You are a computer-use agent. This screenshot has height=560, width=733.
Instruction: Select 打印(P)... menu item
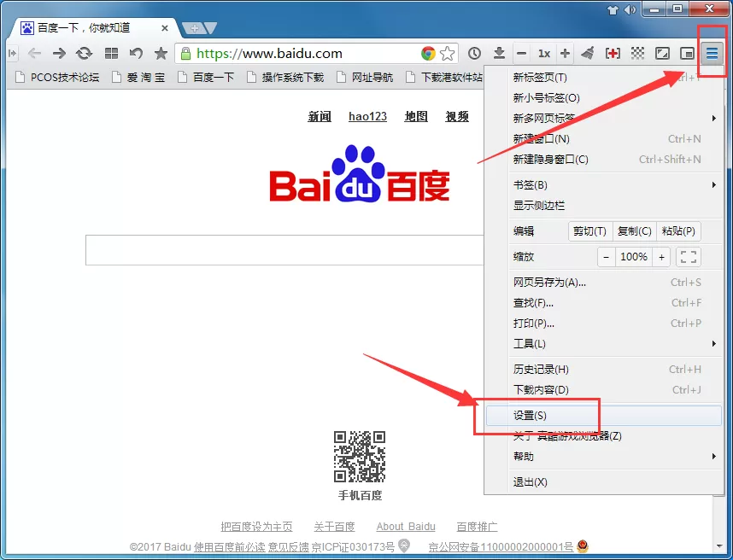(603, 324)
